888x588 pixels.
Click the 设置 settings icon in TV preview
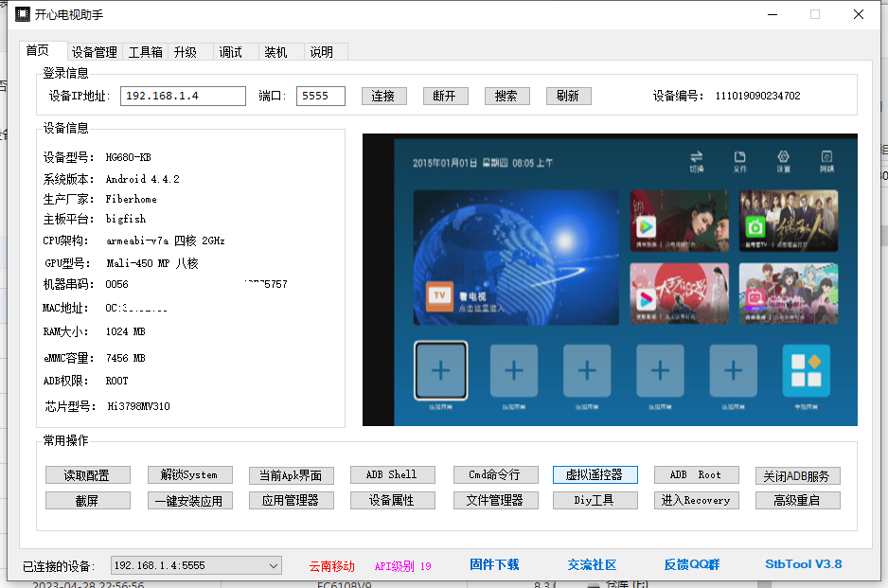pos(783,161)
